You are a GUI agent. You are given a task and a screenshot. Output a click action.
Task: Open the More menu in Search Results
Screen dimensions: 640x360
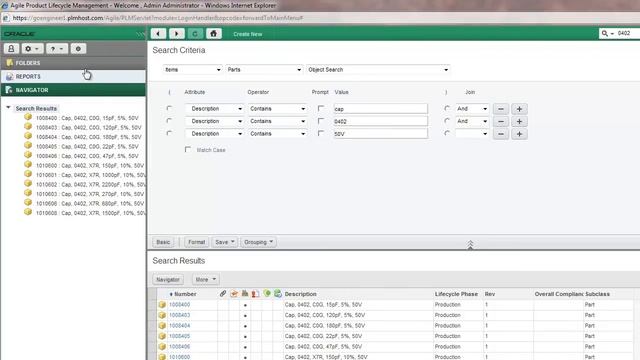click(206, 280)
